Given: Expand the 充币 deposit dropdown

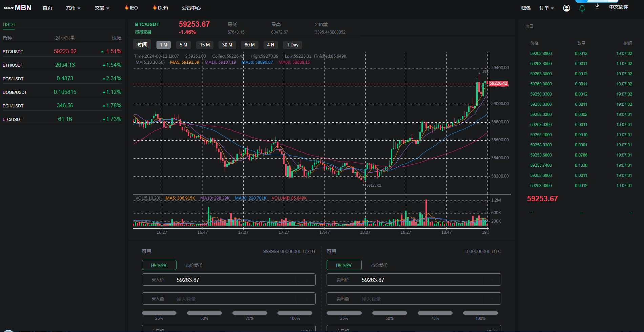Looking at the screenshot, I should click(x=73, y=8).
